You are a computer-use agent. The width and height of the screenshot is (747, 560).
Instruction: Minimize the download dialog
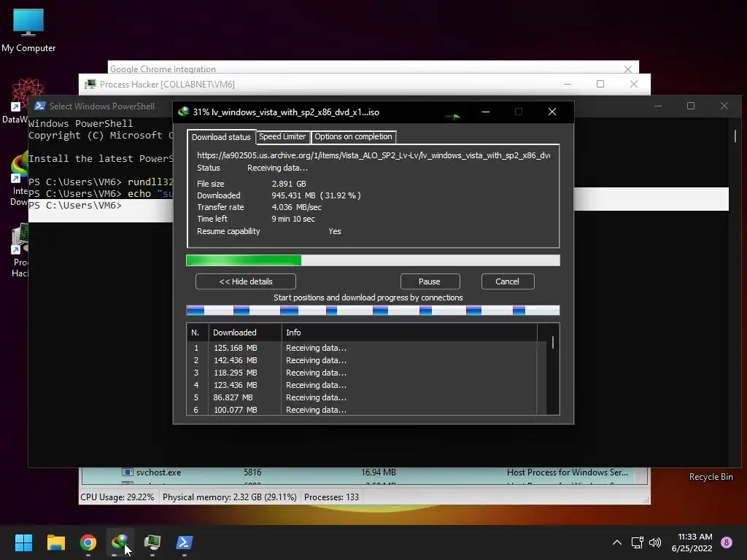tap(486, 112)
